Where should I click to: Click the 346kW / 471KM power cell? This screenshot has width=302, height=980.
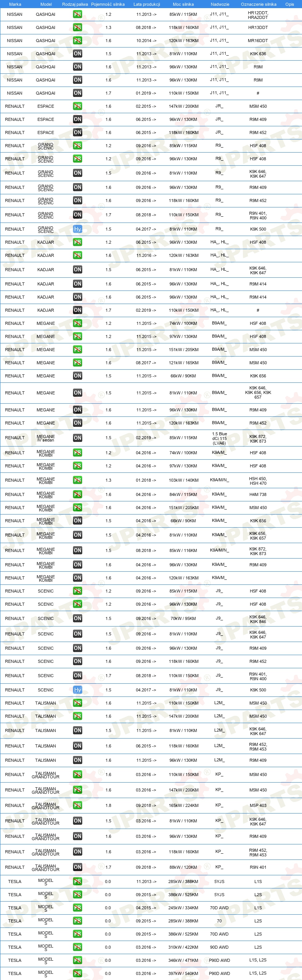tap(183, 960)
